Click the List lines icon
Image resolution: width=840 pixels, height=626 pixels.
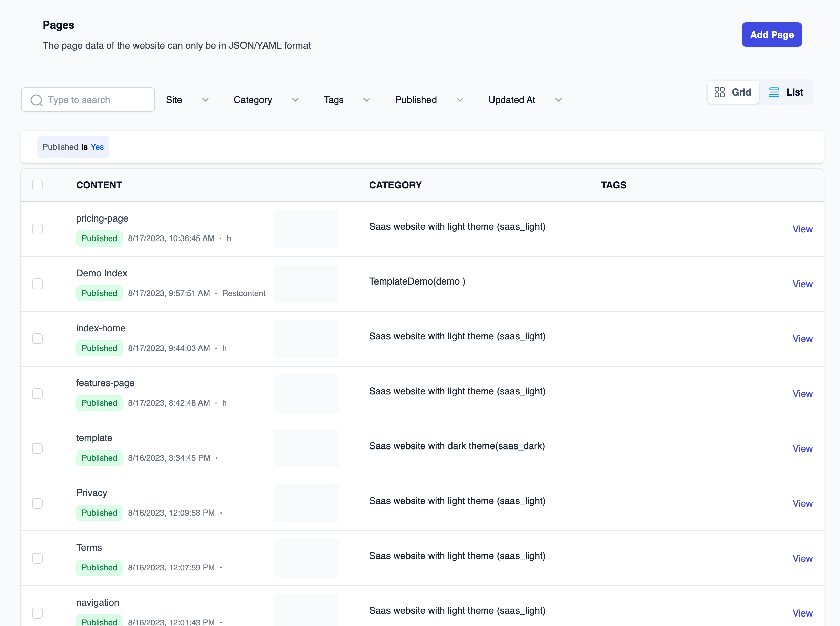pos(774,92)
